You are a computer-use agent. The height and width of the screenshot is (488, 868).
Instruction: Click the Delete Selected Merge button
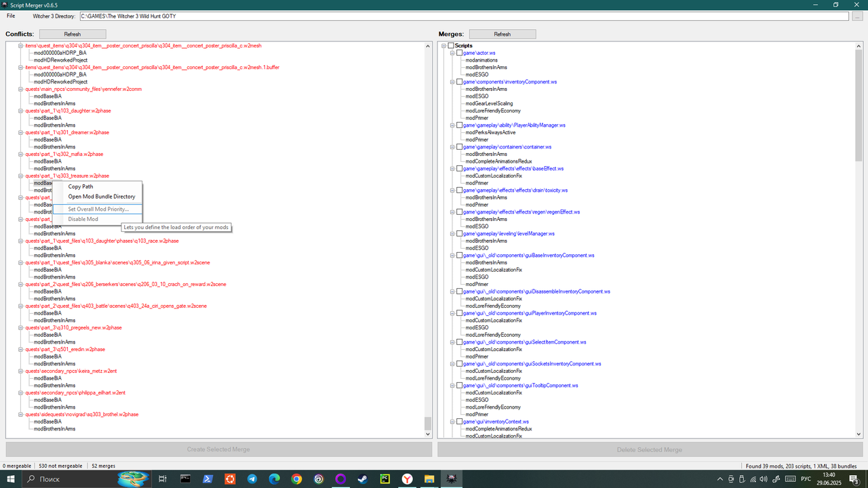(x=650, y=449)
